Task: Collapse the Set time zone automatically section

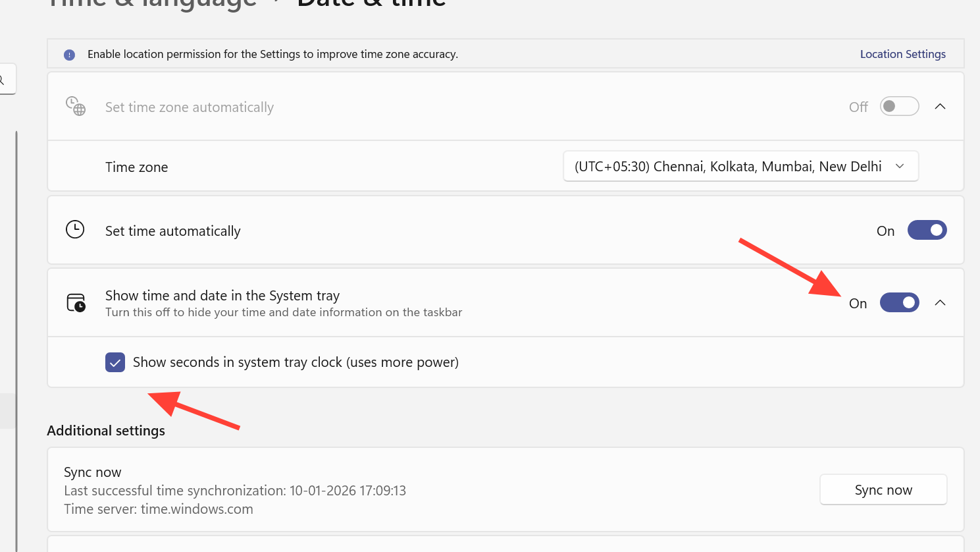Action: (940, 106)
